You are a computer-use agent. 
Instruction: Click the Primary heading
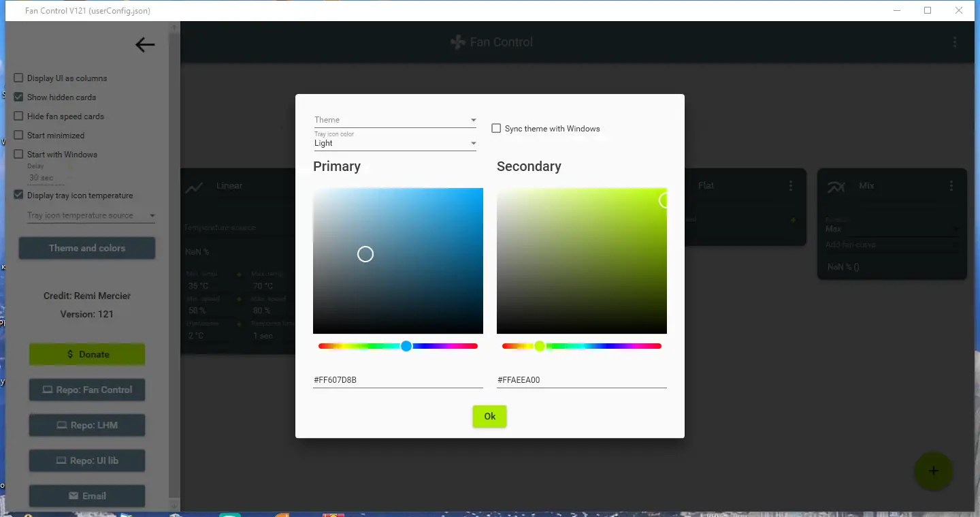coord(337,167)
